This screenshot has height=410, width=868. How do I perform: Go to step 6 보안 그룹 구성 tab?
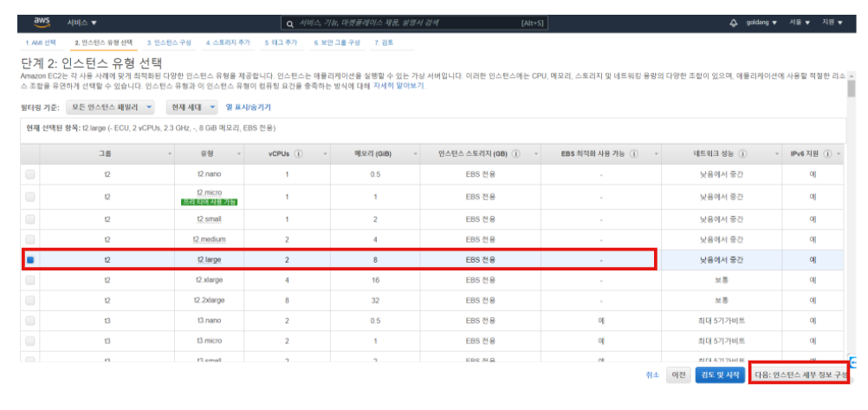pos(338,42)
